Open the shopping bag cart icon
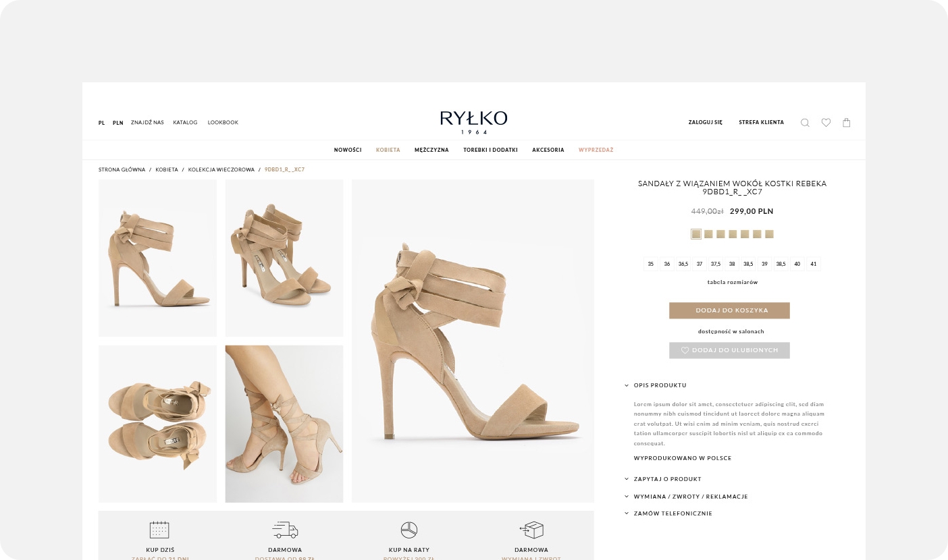Viewport: 948px width, 560px height. click(847, 123)
